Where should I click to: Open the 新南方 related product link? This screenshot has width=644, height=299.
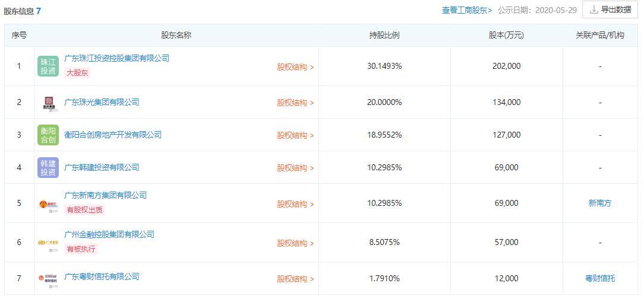click(x=600, y=203)
